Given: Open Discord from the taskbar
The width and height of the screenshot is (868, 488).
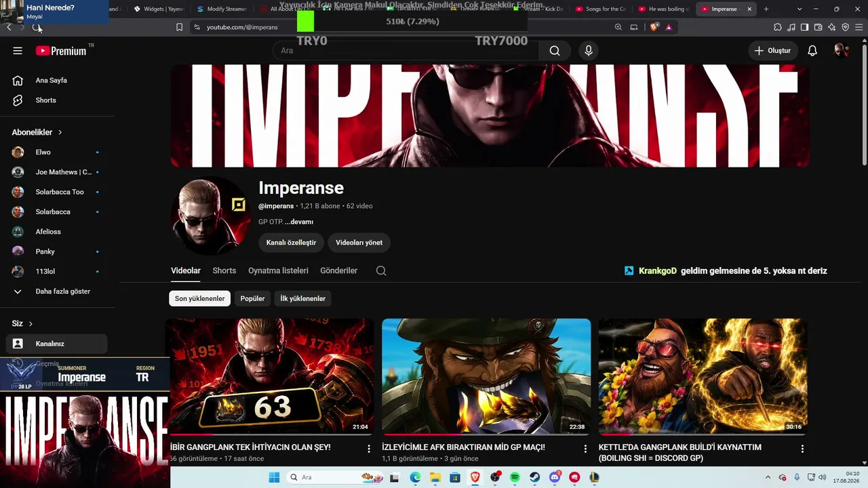Looking at the screenshot, I should pyautogui.click(x=555, y=477).
